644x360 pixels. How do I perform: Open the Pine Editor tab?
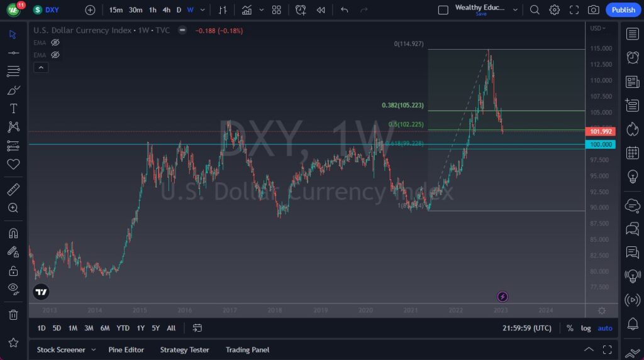pos(126,350)
